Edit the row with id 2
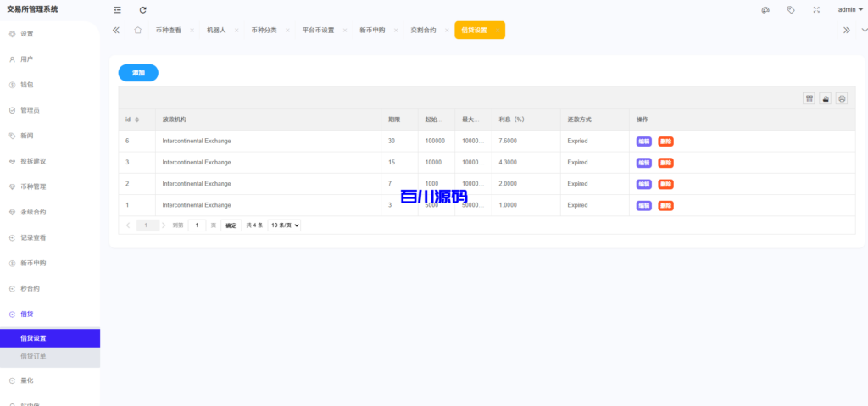This screenshot has width=868, height=406. pyautogui.click(x=644, y=184)
